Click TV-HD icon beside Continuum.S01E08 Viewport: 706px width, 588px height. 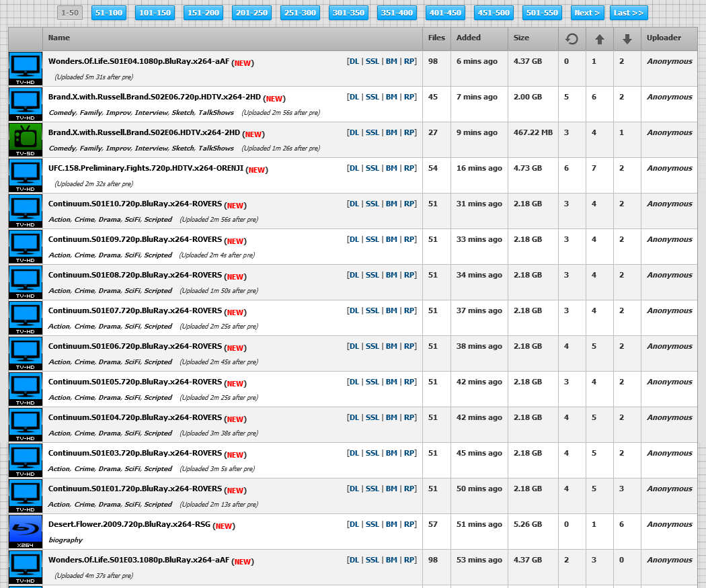tap(26, 282)
